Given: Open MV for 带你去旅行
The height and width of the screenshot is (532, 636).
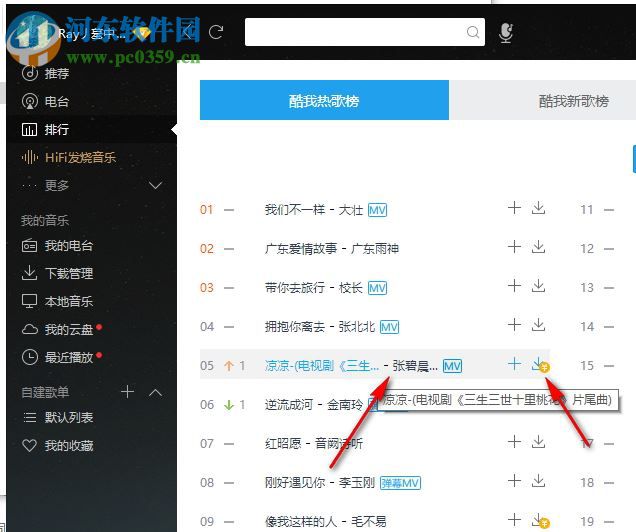Looking at the screenshot, I should click(377, 288).
